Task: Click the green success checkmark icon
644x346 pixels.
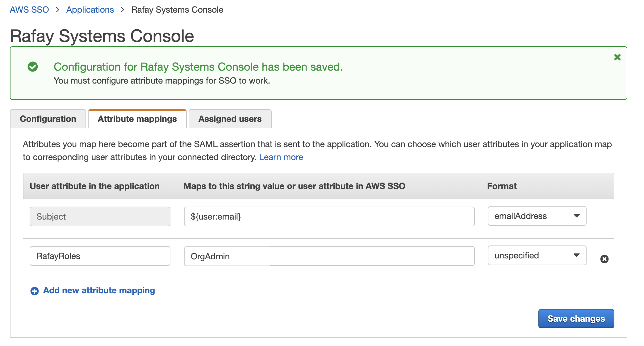Action: (x=33, y=67)
